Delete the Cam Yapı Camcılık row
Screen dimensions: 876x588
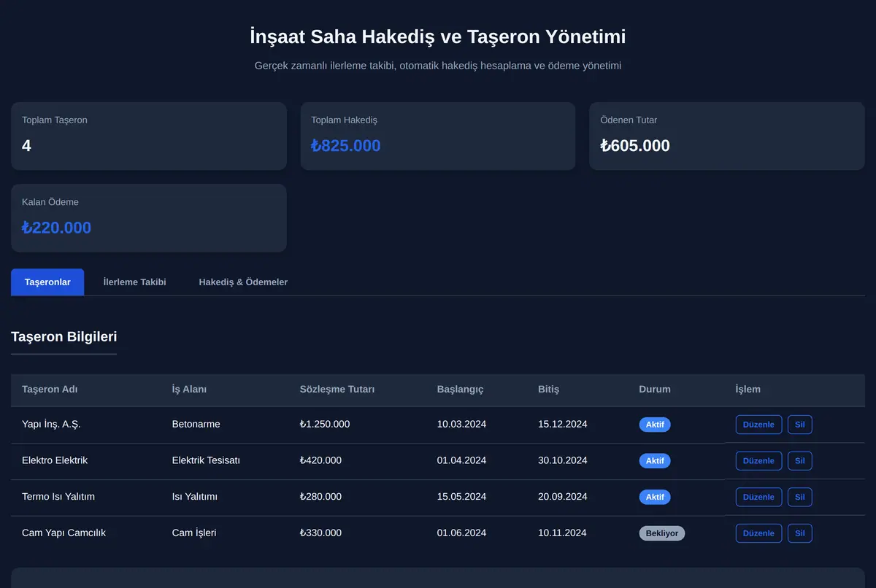tap(800, 533)
